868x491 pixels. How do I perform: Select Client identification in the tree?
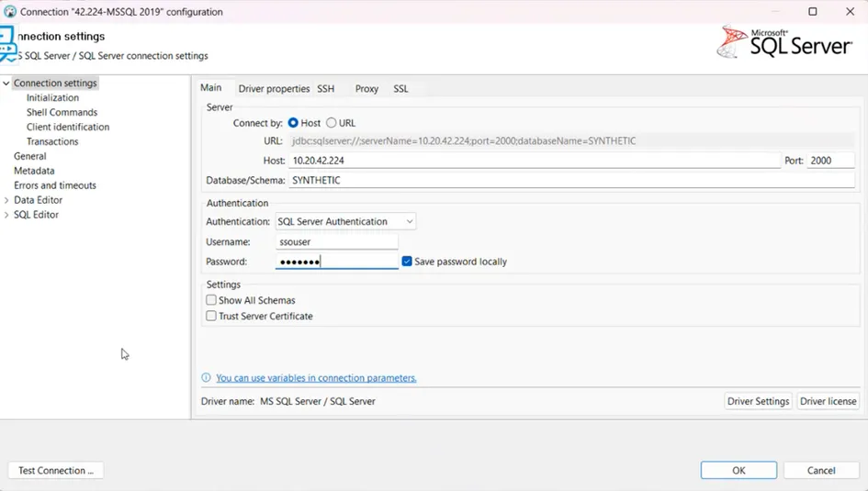coord(68,127)
